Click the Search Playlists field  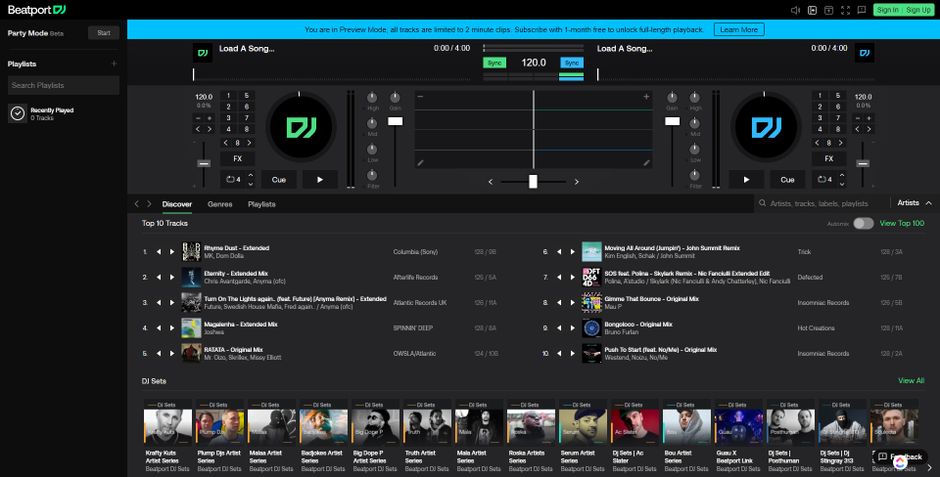[64, 85]
